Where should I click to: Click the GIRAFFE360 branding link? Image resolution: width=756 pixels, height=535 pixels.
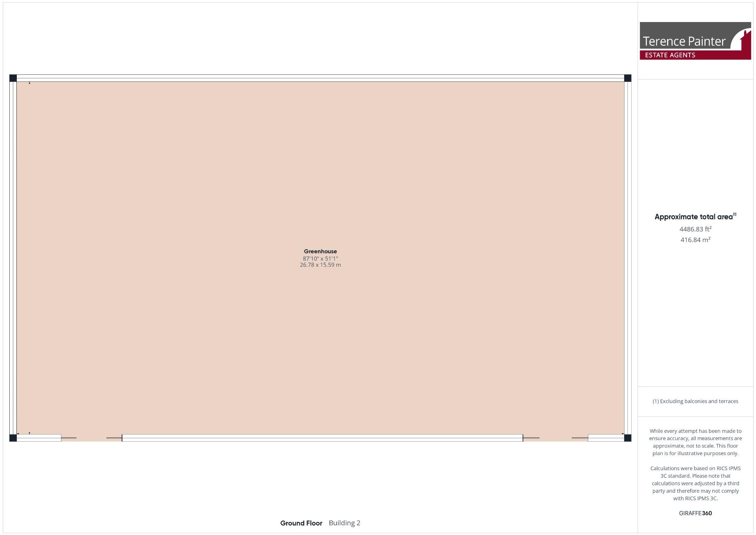click(695, 513)
